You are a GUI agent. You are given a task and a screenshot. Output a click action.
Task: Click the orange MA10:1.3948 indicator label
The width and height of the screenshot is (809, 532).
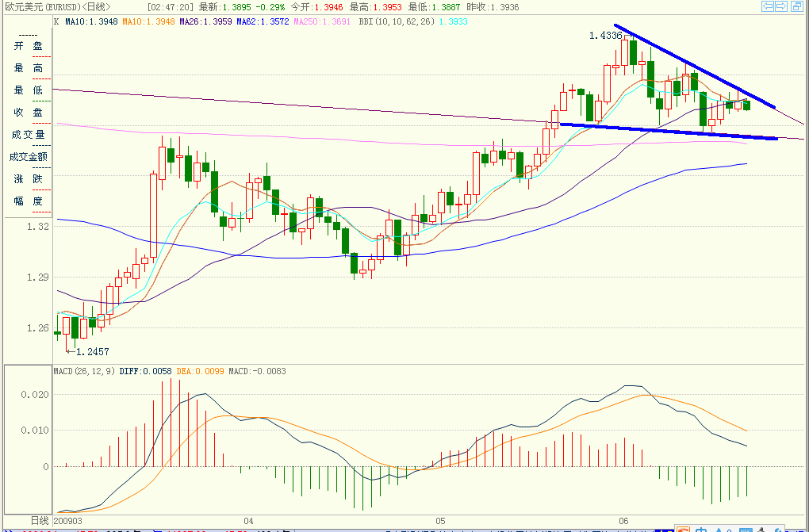(x=148, y=21)
